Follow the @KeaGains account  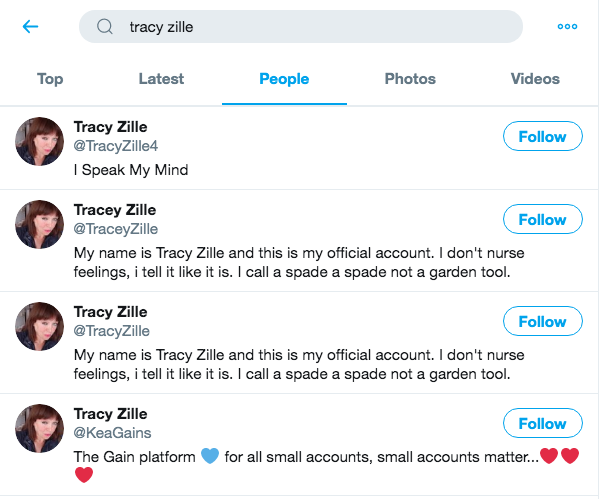tap(542, 424)
